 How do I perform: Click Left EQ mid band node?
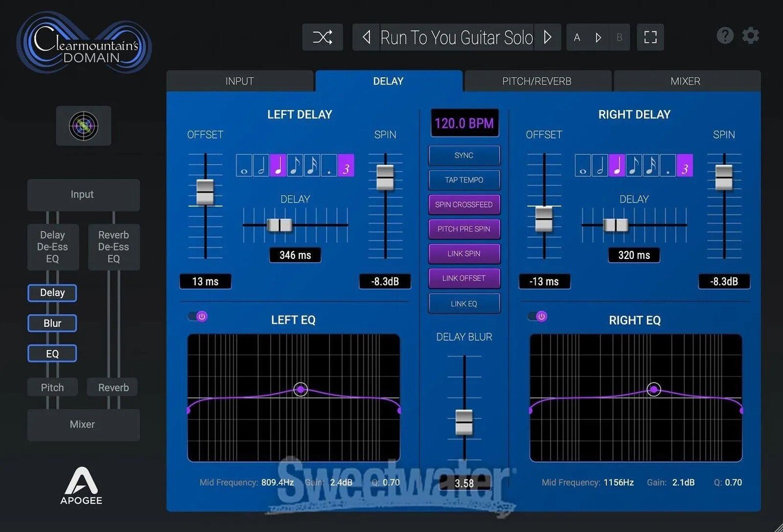pos(300,389)
